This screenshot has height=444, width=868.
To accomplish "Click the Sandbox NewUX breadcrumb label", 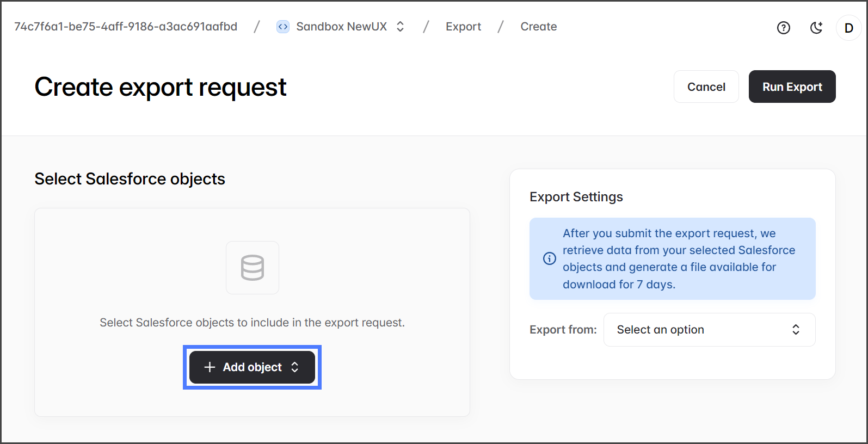I will point(341,27).
